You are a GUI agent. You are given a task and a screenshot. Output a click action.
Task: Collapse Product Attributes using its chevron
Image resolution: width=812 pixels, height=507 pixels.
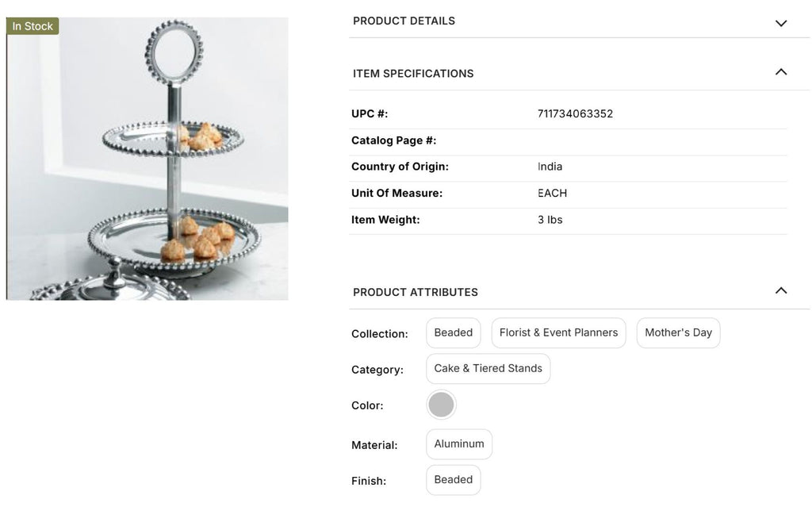coord(781,290)
